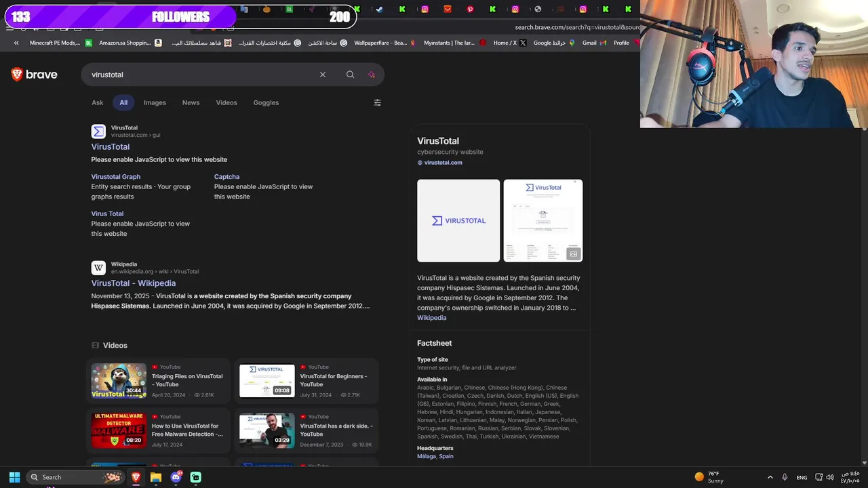868x488 pixels.
Task: Open the VirusTotal website screenshot thumbnail
Action: pyautogui.click(x=542, y=220)
